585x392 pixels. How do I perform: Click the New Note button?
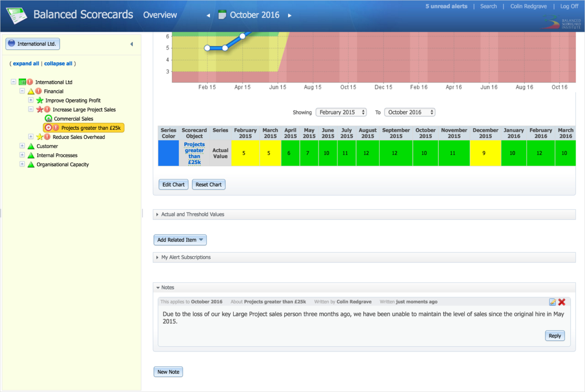click(168, 372)
